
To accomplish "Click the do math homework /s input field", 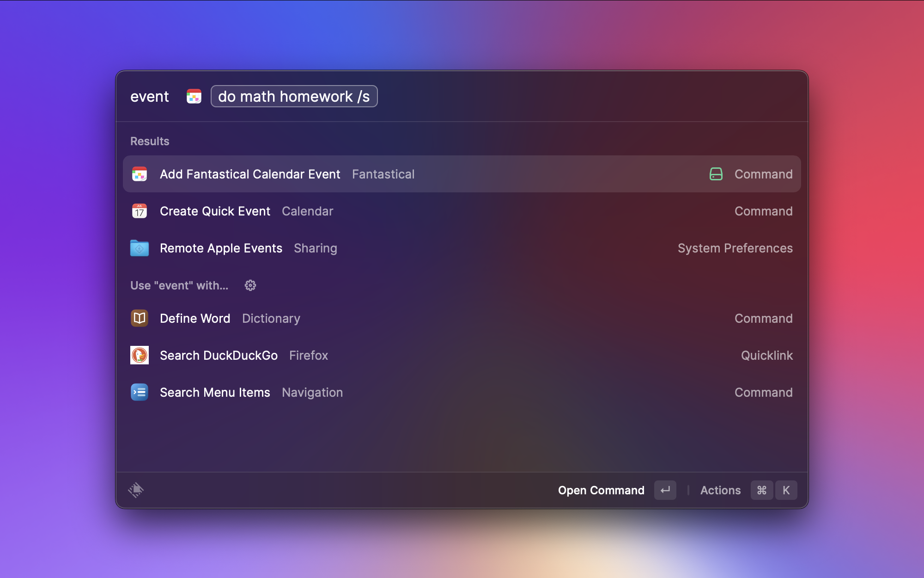I will [x=293, y=97].
